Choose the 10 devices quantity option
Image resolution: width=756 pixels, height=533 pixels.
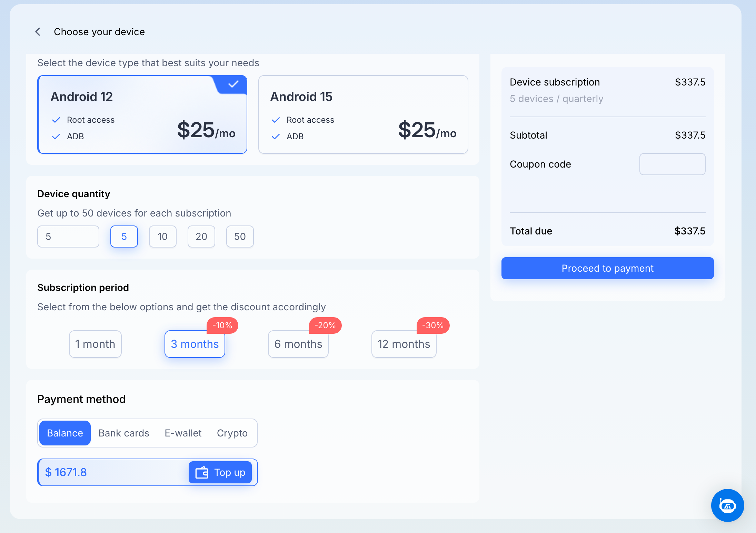(163, 237)
